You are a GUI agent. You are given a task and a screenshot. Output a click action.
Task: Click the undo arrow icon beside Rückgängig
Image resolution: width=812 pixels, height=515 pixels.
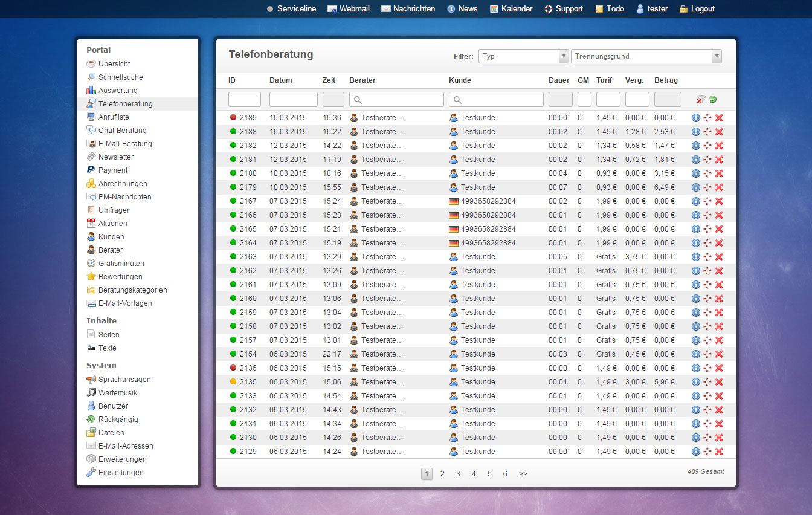click(91, 419)
